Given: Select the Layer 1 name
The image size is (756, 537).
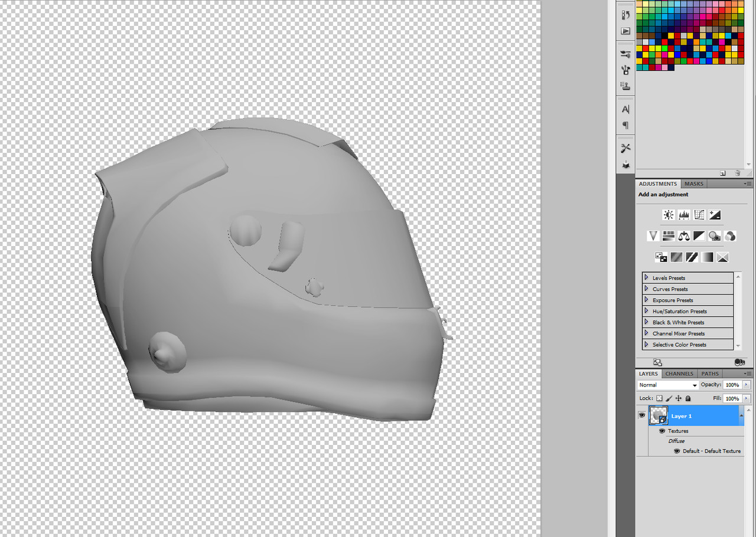Looking at the screenshot, I should (681, 416).
